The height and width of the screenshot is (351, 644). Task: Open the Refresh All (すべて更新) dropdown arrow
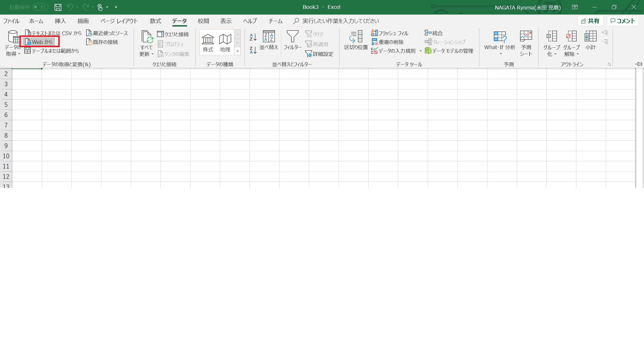[x=152, y=54]
